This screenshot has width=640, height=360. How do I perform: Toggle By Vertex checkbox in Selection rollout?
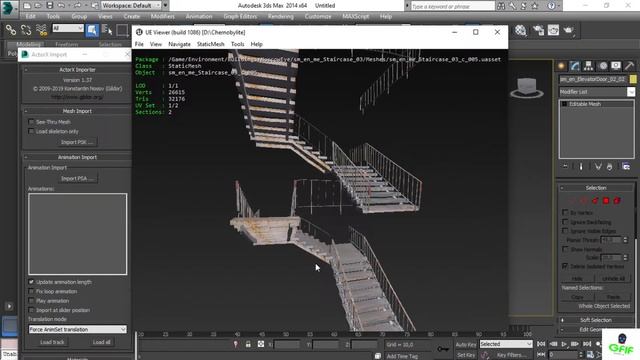(565, 212)
